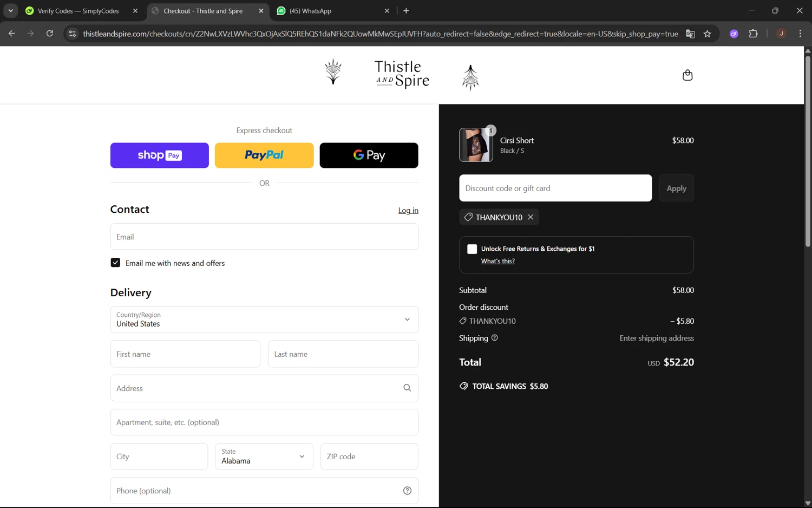Click the browser back arrow
812x508 pixels.
click(x=11, y=34)
